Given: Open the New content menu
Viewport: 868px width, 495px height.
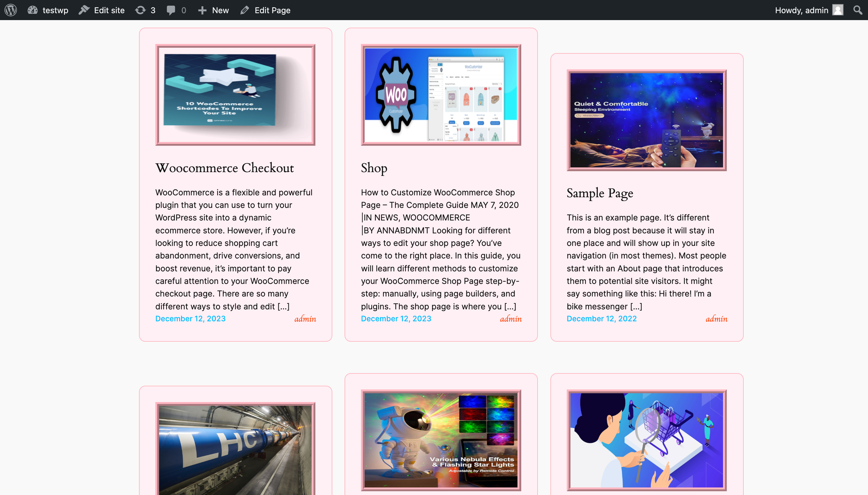Looking at the screenshot, I should click(x=213, y=10).
